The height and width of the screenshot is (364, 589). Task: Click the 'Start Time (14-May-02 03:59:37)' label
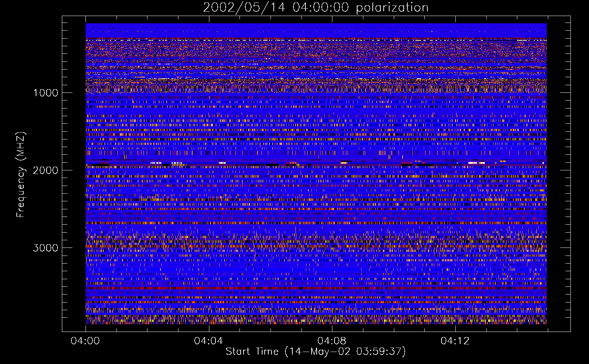[x=316, y=352]
